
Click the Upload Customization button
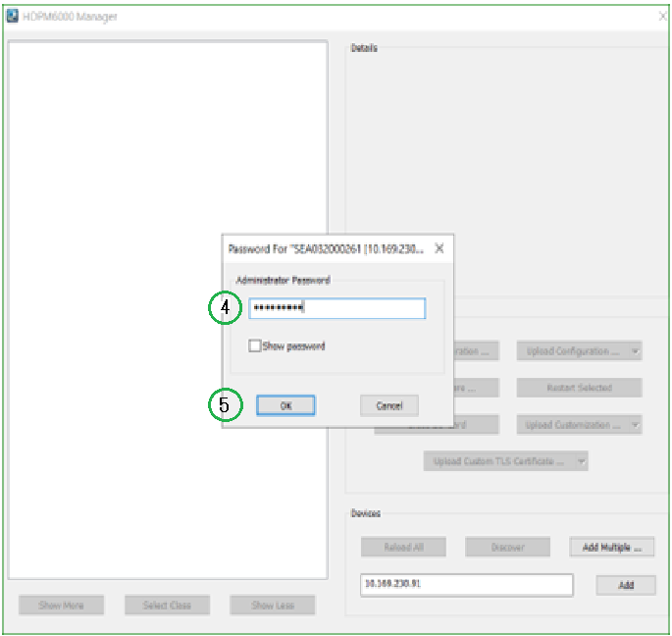pos(573,425)
